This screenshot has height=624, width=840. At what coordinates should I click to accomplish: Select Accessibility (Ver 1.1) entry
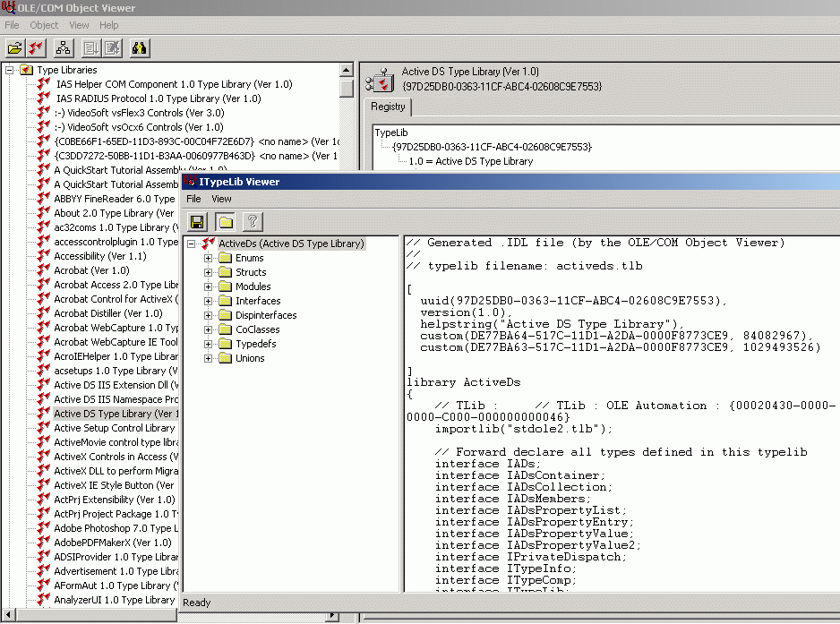tap(99, 256)
